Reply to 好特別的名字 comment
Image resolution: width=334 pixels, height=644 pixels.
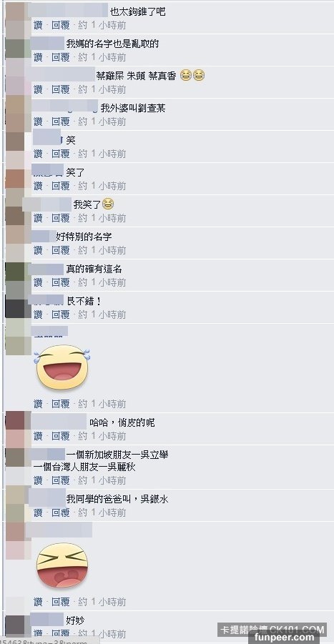coord(60,250)
